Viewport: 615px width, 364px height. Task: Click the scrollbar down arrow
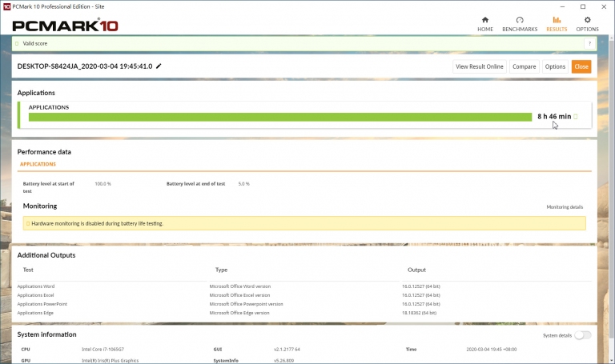click(x=611, y=360)
